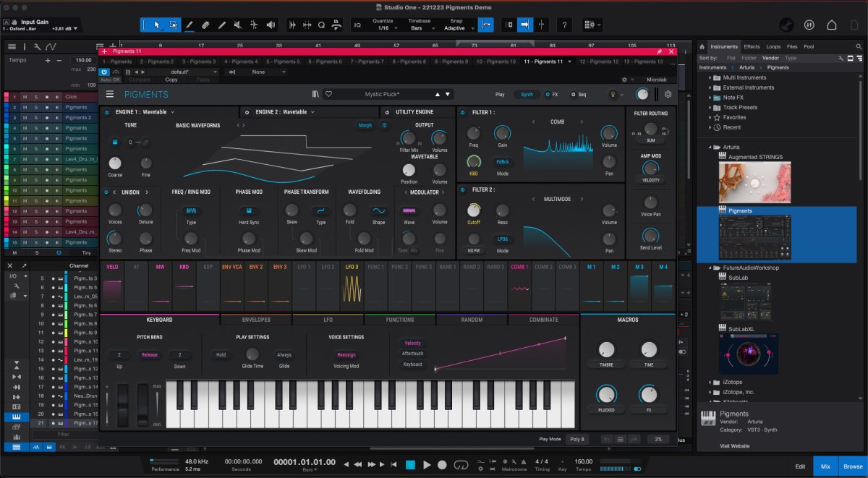The width and height of the screenshot is (868, 478).
Task: Open Pigments settings gear icon
Action: (668, 94)
